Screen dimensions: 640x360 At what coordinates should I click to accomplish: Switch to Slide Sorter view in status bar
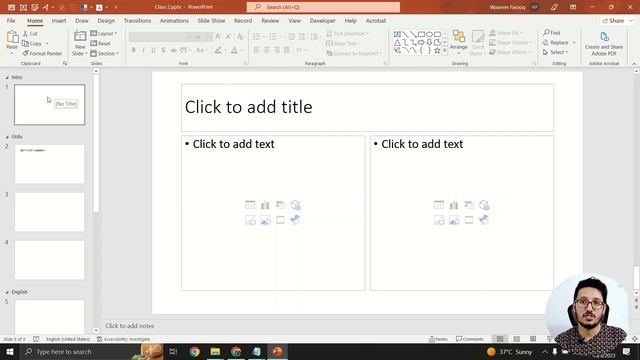[516, 339]
